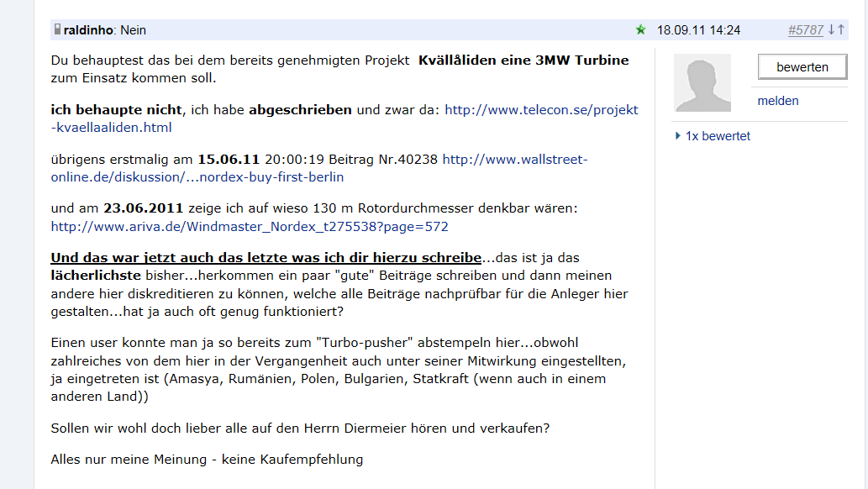The image size is (868, 489).
Task: Open the ariva.de Windmaster_Nordex thread link
Action: (249, 226)
